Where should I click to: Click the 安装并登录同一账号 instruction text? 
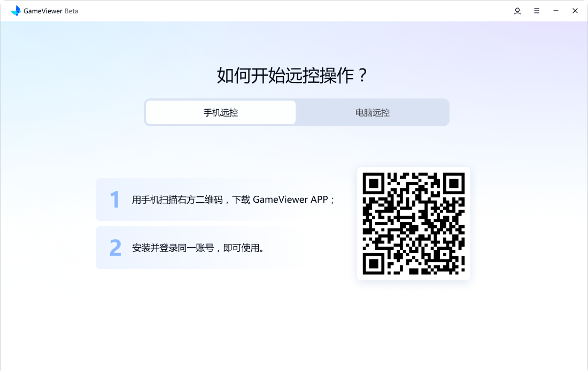click(x=173, y=248)
